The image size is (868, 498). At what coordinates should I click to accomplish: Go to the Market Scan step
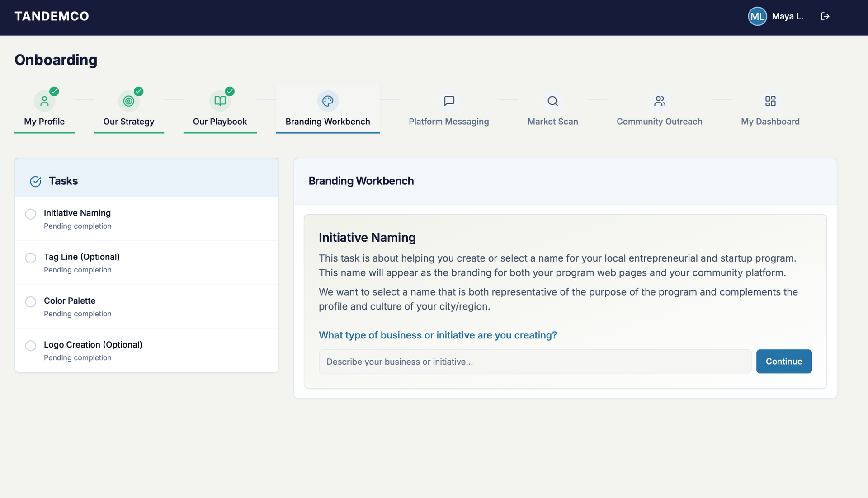(552, 109)
